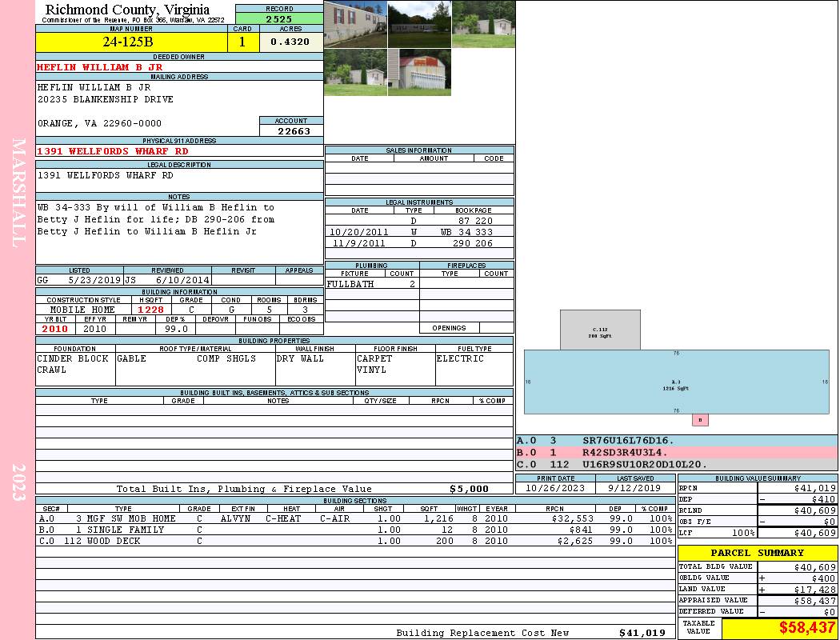Screen dimensions: 840x640
Task: Select section type 1 SINGLE FAMILY
Action: pos(120,530)
